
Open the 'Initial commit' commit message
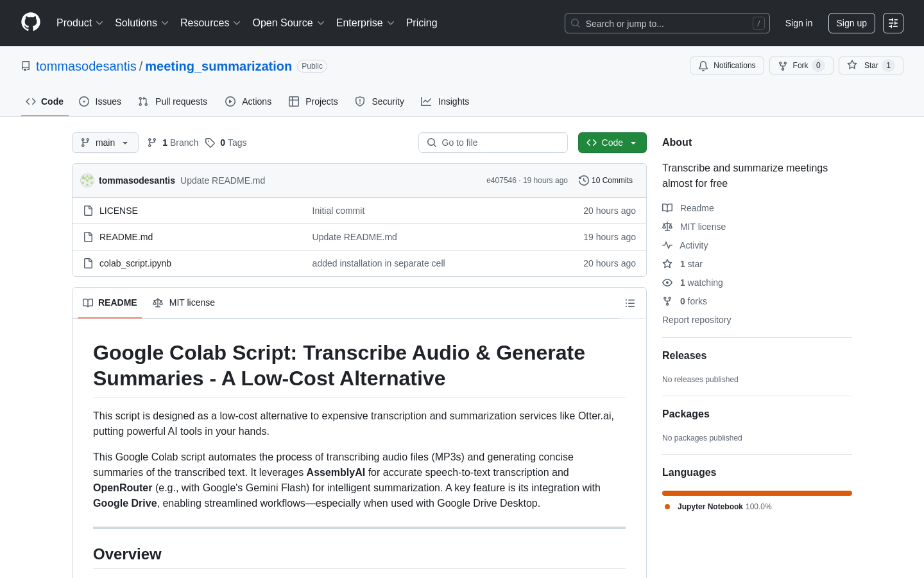(338, 211)
